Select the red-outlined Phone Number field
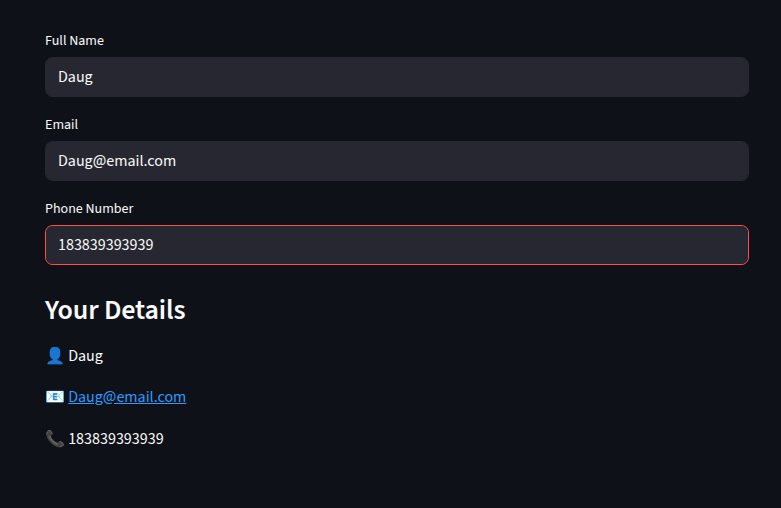The height and width of the screenshot is (508, 781). (x=396, y=245)
